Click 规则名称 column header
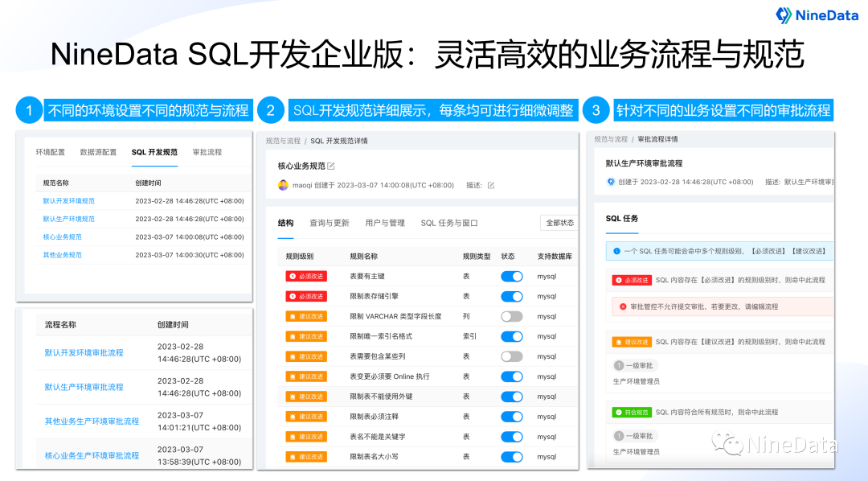Viewport: 868px width, 481px height. tap(364, 256)
